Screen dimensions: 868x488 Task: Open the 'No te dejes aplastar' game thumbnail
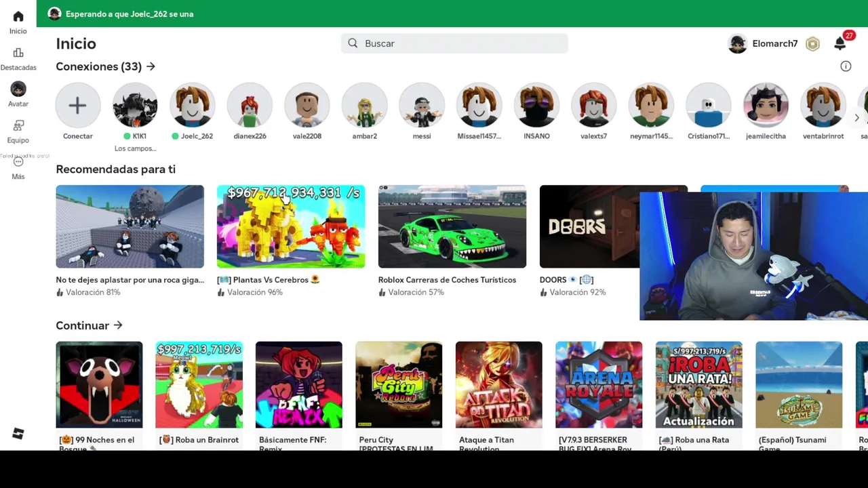coord(130,226)
